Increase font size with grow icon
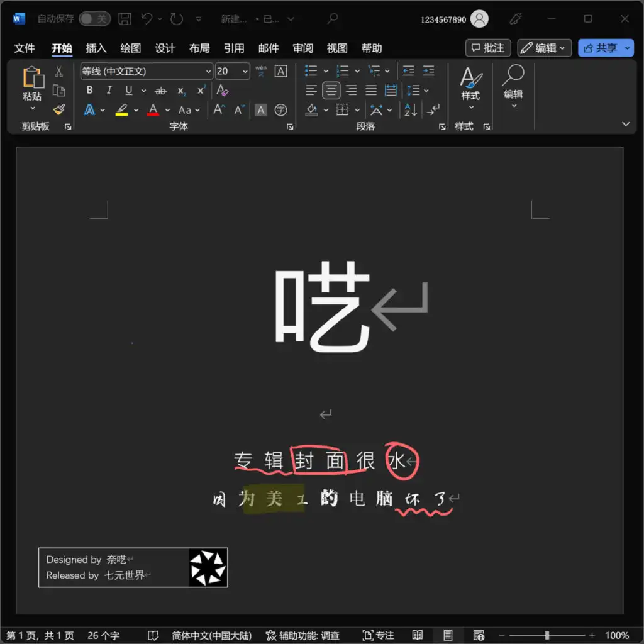Screen dimensions: 644x644 pos(219,109)
